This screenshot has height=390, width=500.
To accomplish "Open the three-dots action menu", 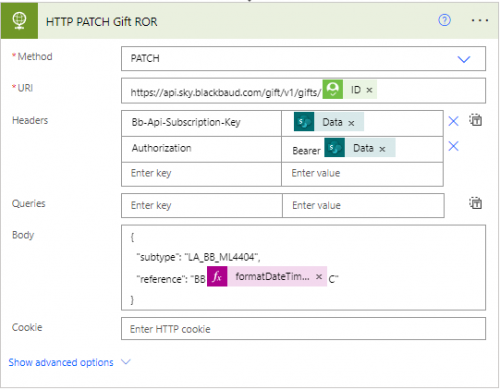I will (480, 21).
